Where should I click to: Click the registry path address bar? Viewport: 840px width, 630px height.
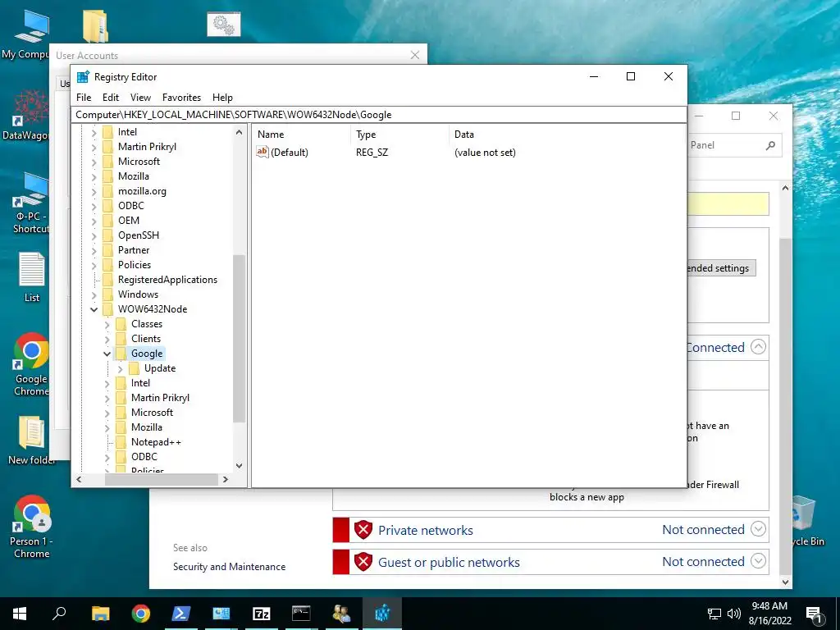(x=379, y=115)
